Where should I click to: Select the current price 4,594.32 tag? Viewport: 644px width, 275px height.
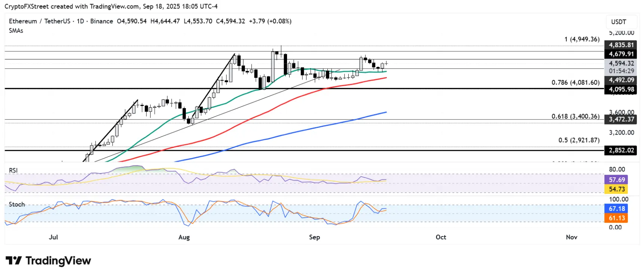pyautogui.click(x=621, y=63)
